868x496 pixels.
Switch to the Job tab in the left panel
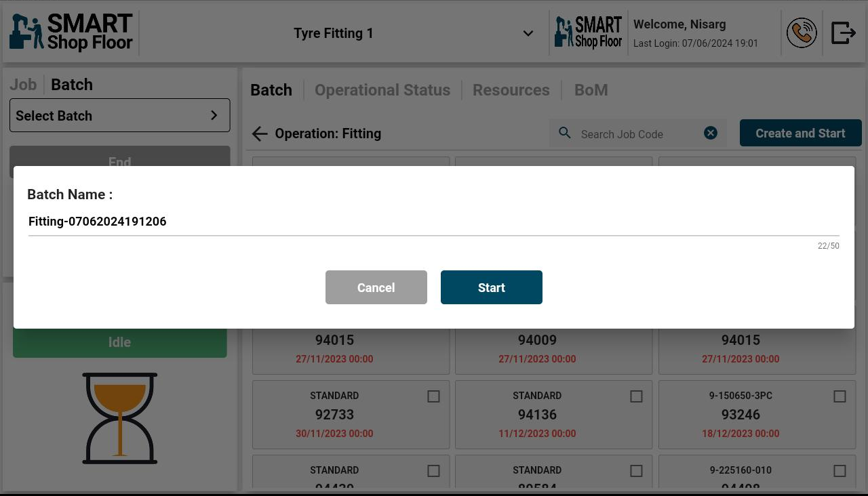[x=23, y=85]
